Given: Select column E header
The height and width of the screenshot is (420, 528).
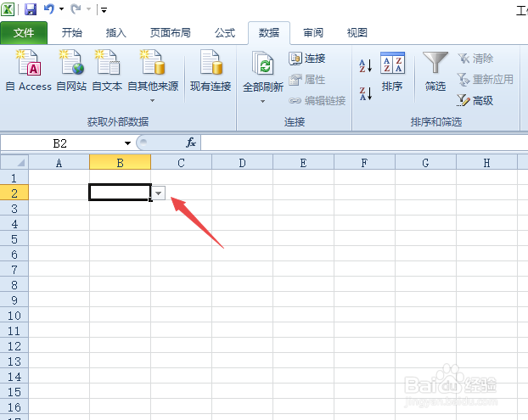Looking at the screenshot, I should pyautogui.click(x=303, y=163).
